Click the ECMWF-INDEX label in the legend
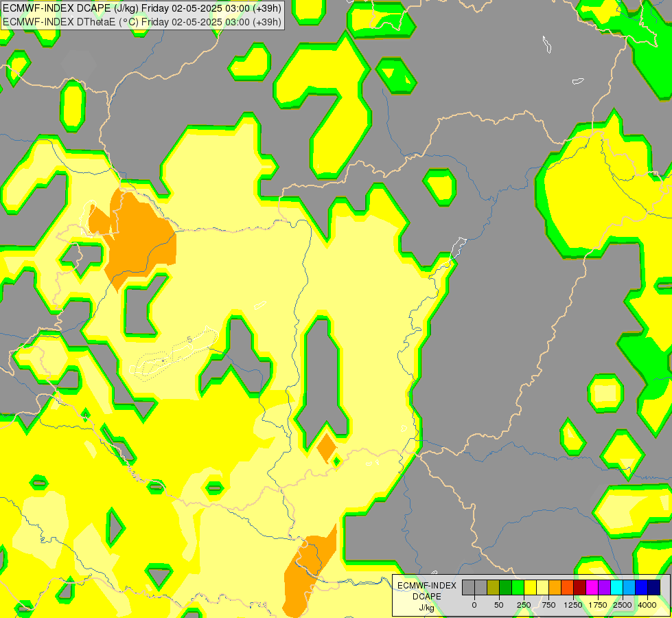 point(427,586)
